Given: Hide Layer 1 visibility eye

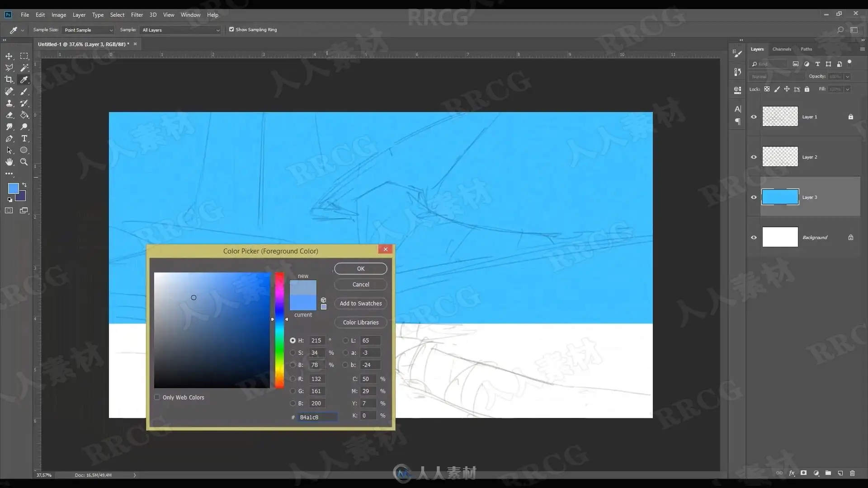Looking at the screenshot, I should click(754, 117).
